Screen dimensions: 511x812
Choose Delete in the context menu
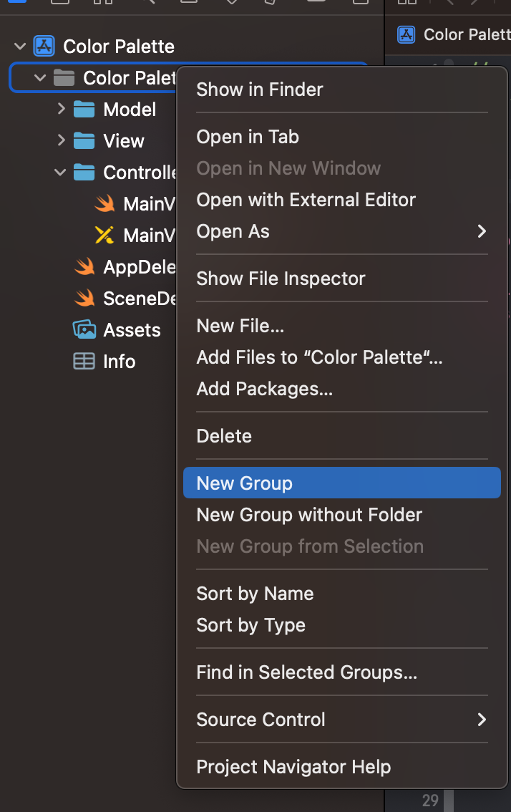click(x=224, y=436)
